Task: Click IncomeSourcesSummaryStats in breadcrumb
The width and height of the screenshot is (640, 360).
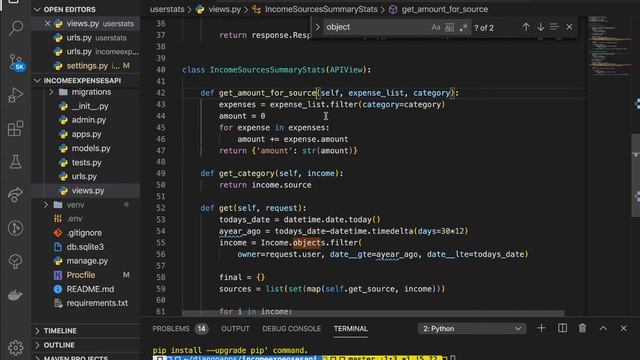Action: coord(321,9)
